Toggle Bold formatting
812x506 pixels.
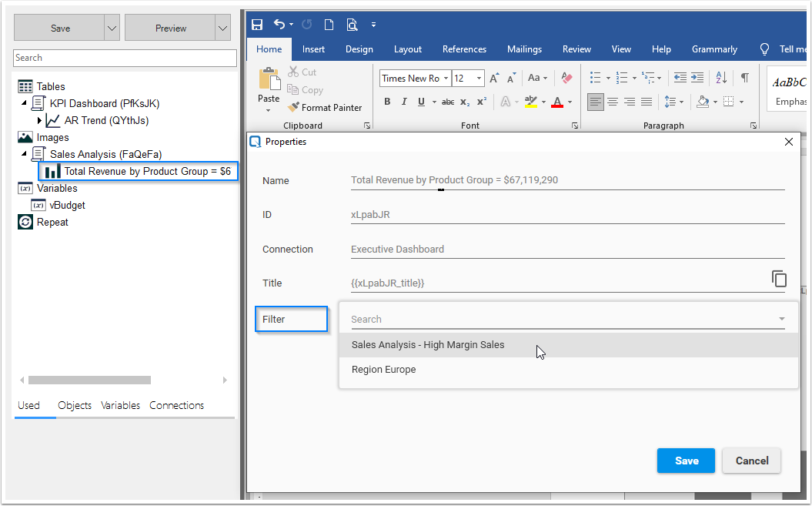[x=387, y=102]
